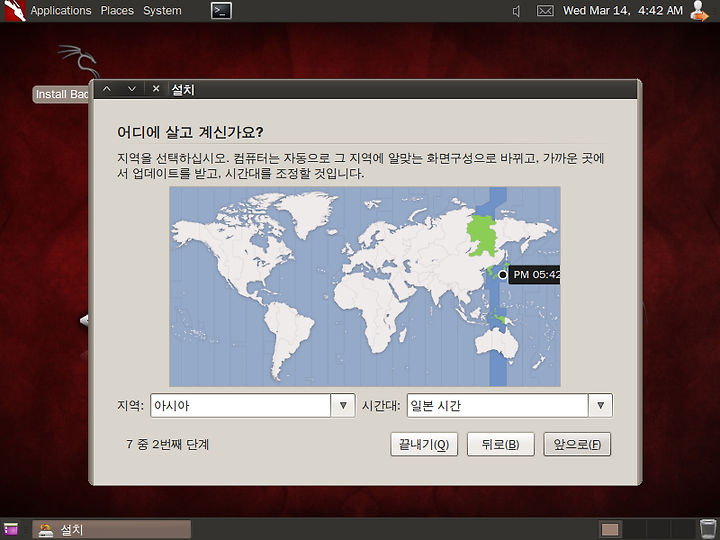Close the 설치 installer window
Viewport: 720px width, 540px height.
point(156,89)
